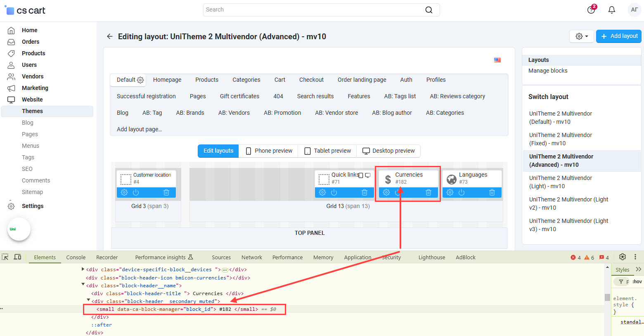Open the notifications bell
The image size is (644, 336).
point(612,10)
